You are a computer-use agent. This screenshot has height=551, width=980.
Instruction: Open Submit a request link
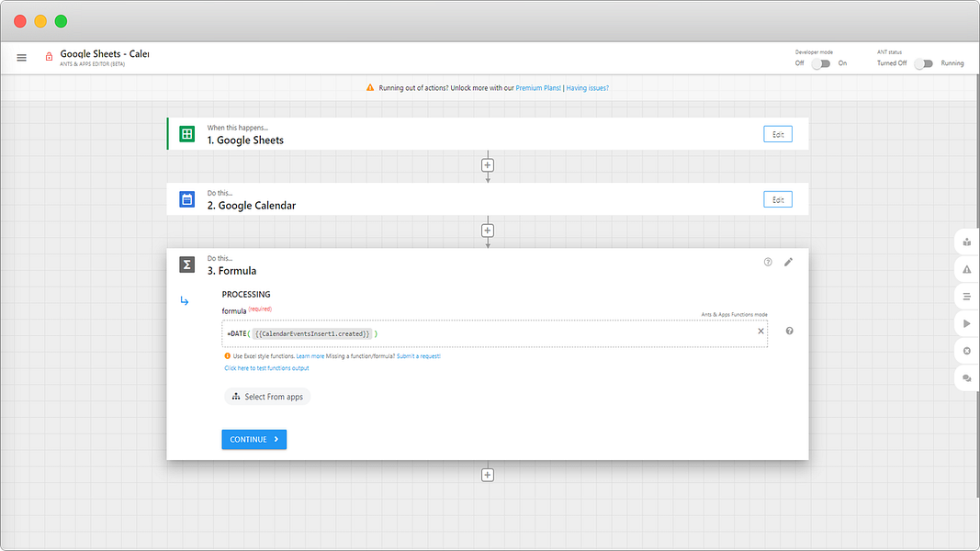[x=419, y=356]
